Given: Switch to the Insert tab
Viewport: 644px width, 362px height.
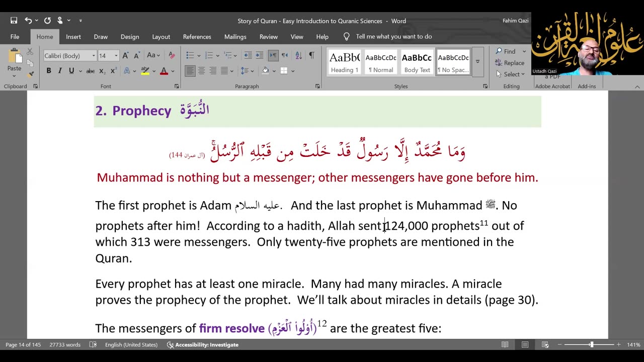Looking at the screenshot, I should click(x=73, y=37).
